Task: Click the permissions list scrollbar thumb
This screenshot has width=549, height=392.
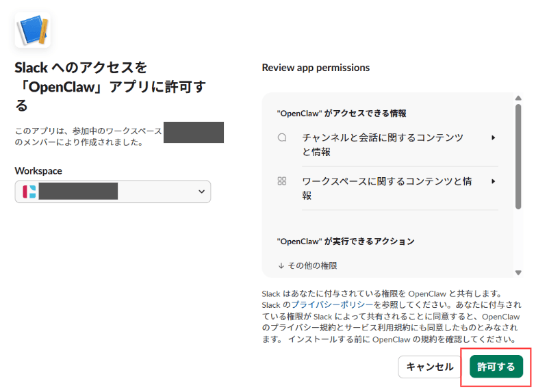Action: tap(518, 156)
